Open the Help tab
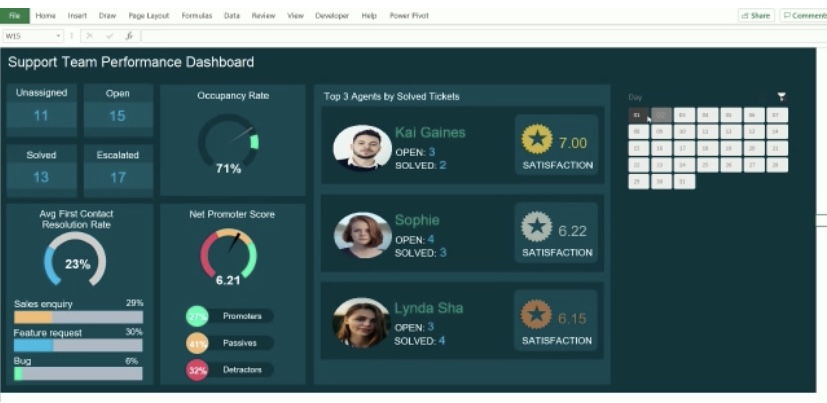 (x=369, y=16)
